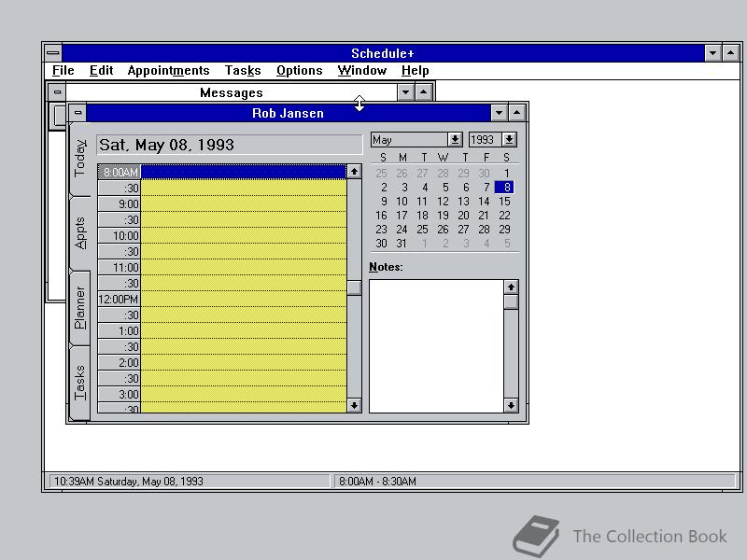The width and height of the screenshot is (747, 560).
Task: Open the Window menu
Action: tap(362, 71)
